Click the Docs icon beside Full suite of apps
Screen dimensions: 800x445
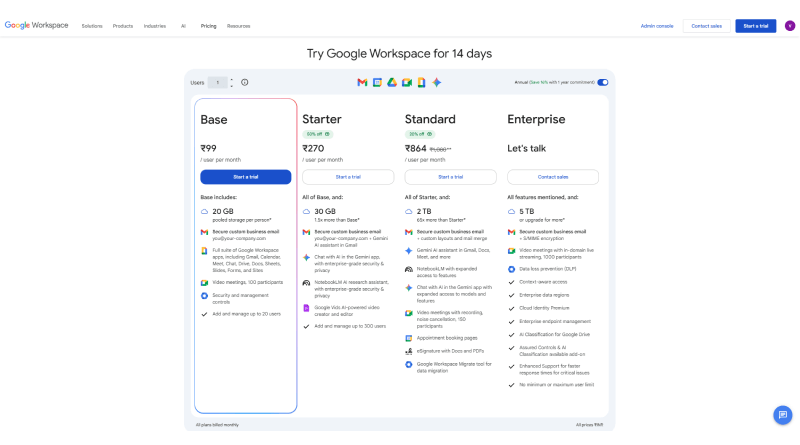(205, 251)
